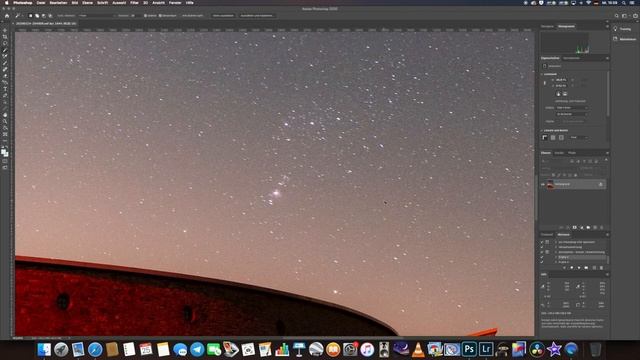Open search icon in options bar
This screenshot has height=360, width=640.
617,16
